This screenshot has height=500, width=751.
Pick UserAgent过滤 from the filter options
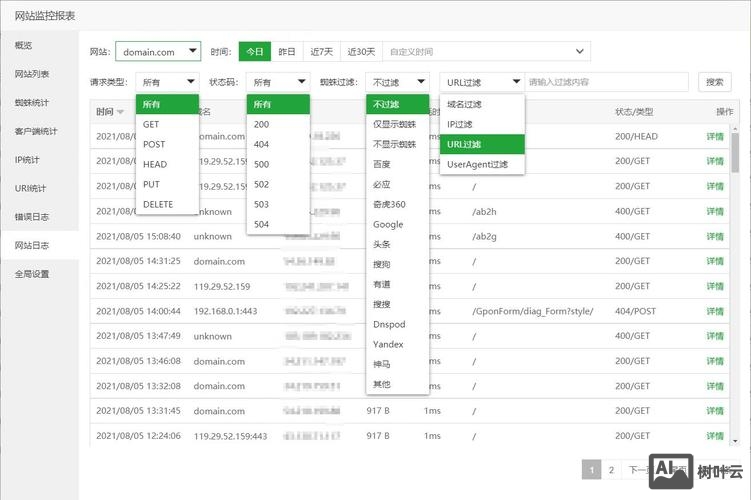tap(477, 164)
